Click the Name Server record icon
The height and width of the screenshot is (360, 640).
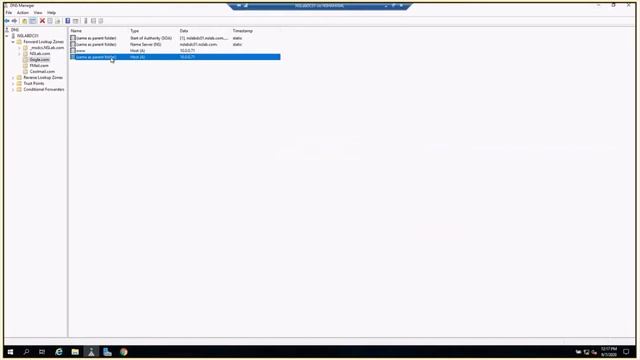click(x=73, y=44)
